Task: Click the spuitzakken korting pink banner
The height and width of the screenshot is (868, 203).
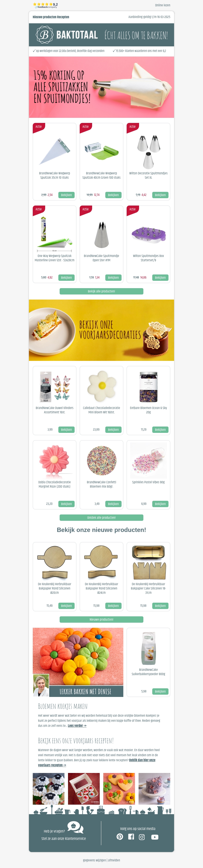Action: [101, 87]
